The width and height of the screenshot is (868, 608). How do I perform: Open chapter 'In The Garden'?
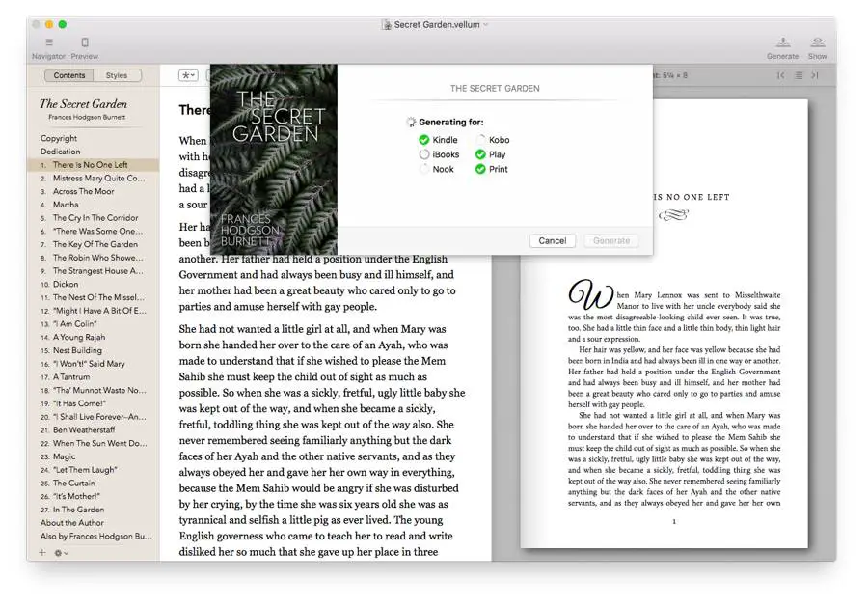pyautogui.click(x=93, y=510)
